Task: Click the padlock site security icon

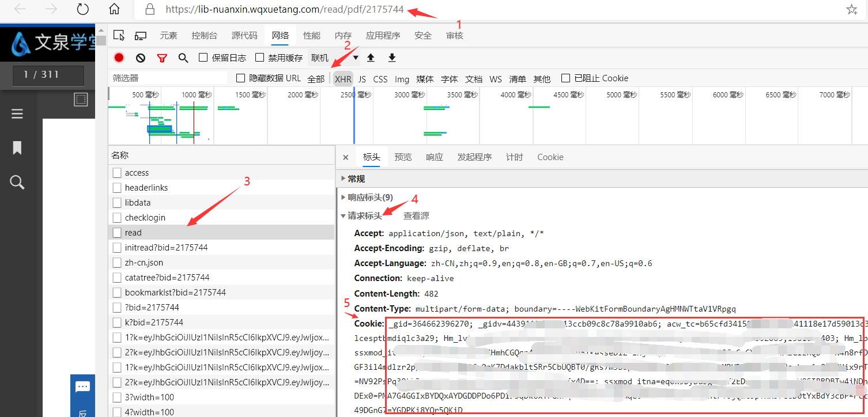Action: (x=150, y=9)
